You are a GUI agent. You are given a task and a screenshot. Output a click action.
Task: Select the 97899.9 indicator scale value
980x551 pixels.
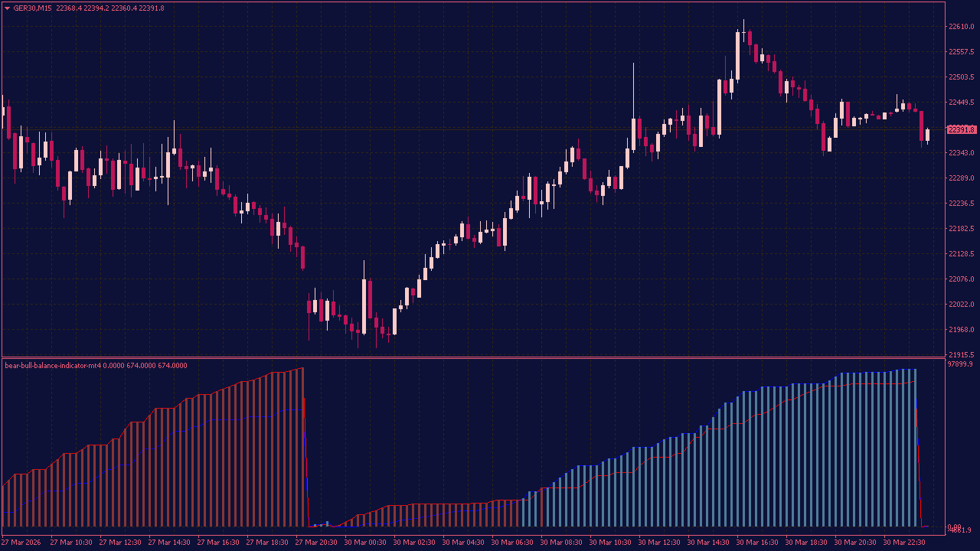pos(959,366)
